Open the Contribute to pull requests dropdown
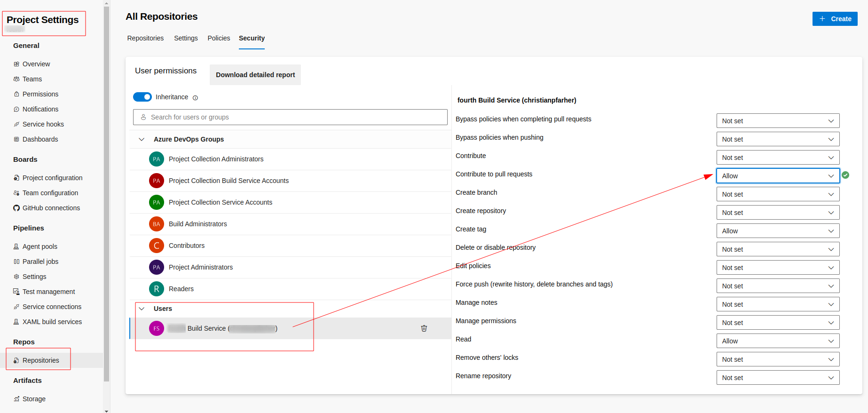The height and width of the screenshot is (413, 868). (777, 176)
